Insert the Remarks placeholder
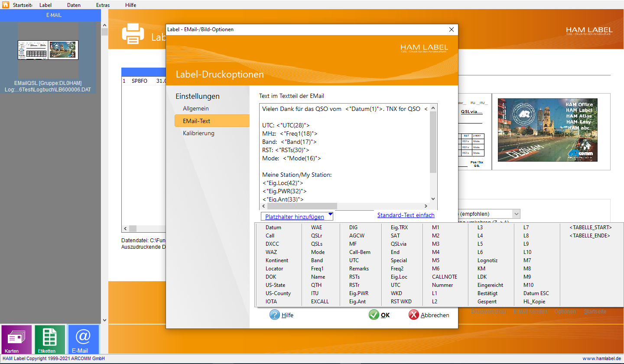This screenshot has width=624, height=364. [x=359, y=269]
